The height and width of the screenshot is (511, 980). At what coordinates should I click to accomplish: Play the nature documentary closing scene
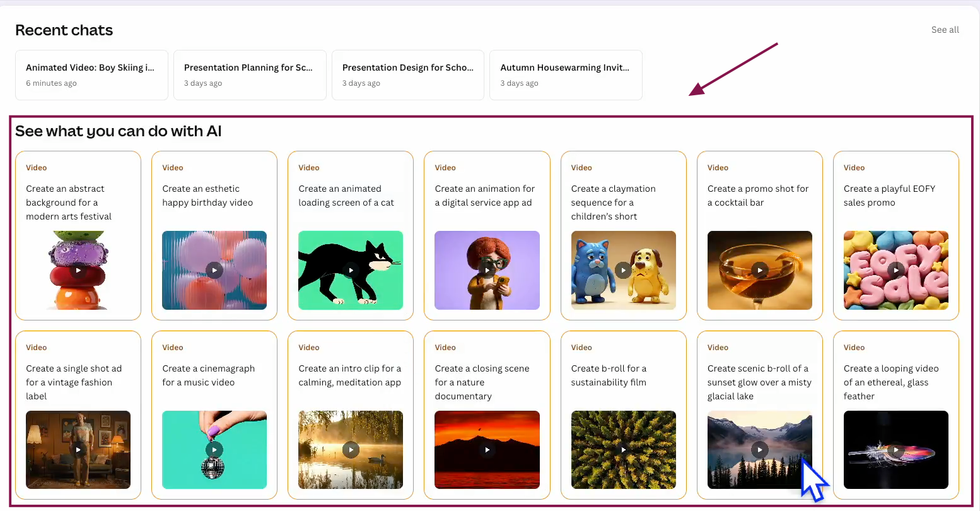[x=487, y=450]
